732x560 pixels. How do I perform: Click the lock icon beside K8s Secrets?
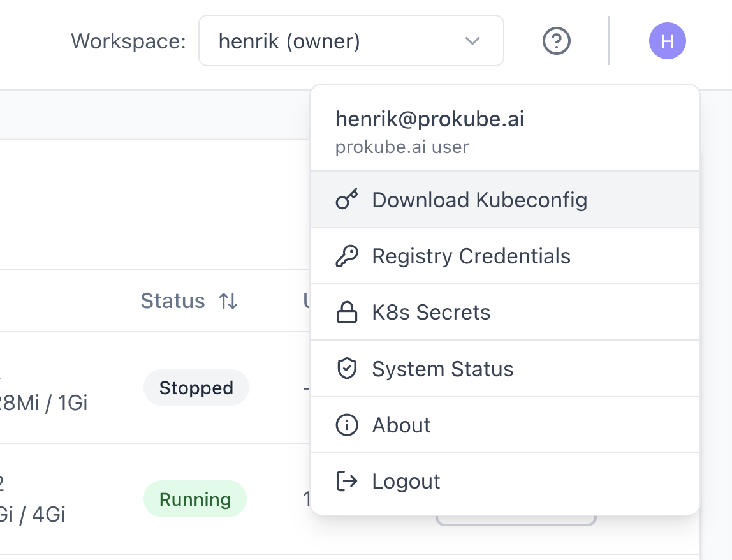pyautogui.click(x=347, y=312)
